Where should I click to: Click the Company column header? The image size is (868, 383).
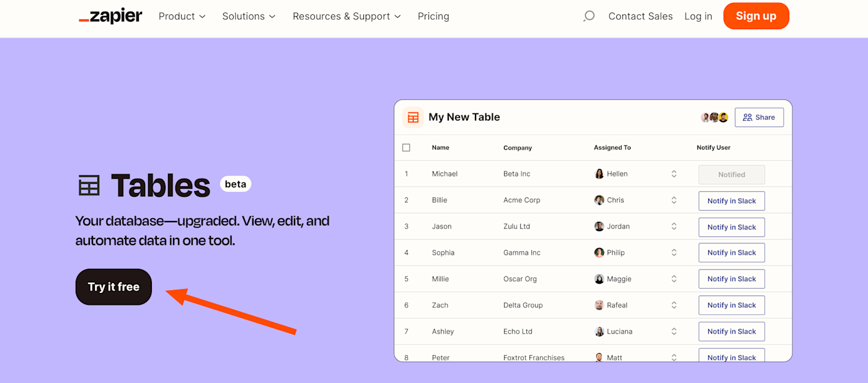[x=518, y=148]
